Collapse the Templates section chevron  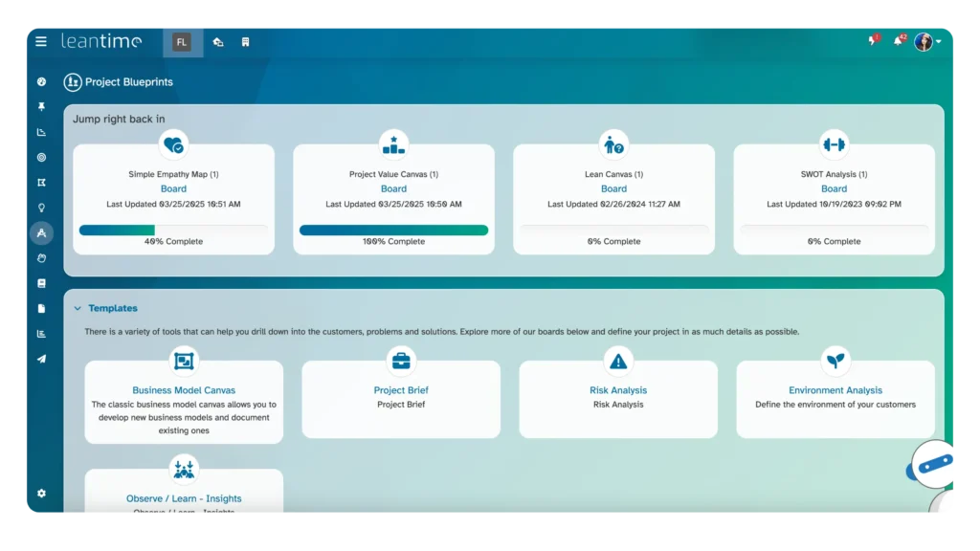(x=78, y=309)
